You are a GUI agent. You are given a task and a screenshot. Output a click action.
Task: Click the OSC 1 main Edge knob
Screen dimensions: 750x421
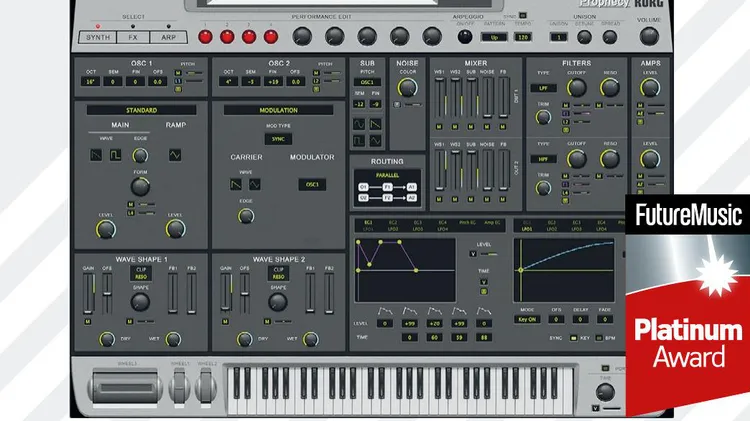(140, 155)
